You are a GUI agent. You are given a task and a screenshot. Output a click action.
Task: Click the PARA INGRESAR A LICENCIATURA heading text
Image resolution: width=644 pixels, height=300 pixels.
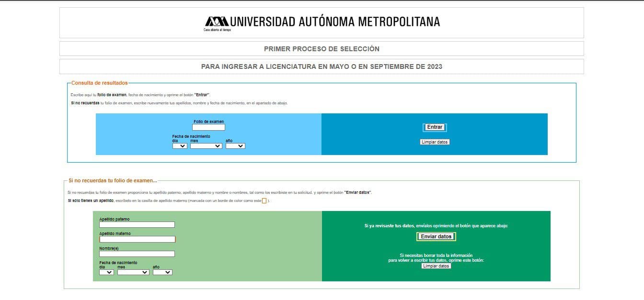322,67
